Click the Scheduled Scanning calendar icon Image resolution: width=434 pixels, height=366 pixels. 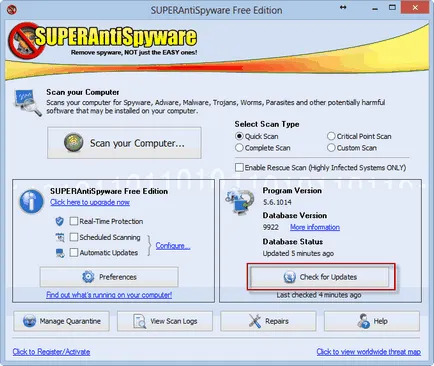60,237
